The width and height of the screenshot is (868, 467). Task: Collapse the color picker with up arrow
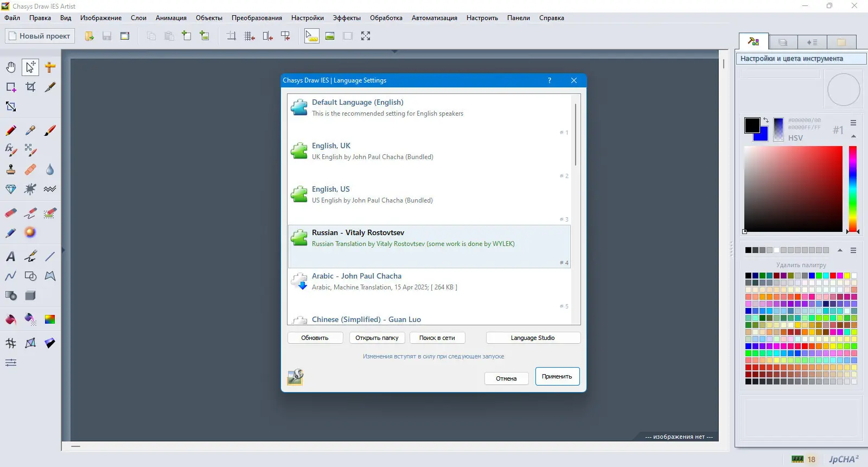(853, 136)
